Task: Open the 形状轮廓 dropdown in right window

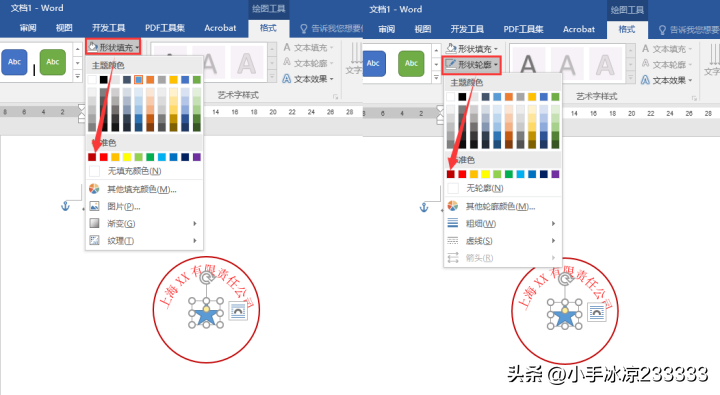Action: click(x=472, y=65)
